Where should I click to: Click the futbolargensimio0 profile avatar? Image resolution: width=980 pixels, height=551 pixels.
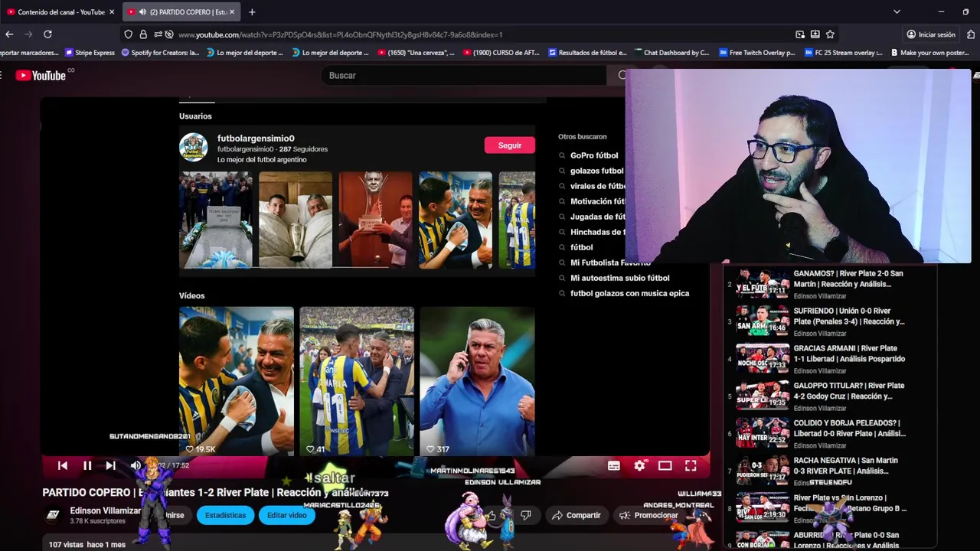(194, 147)
